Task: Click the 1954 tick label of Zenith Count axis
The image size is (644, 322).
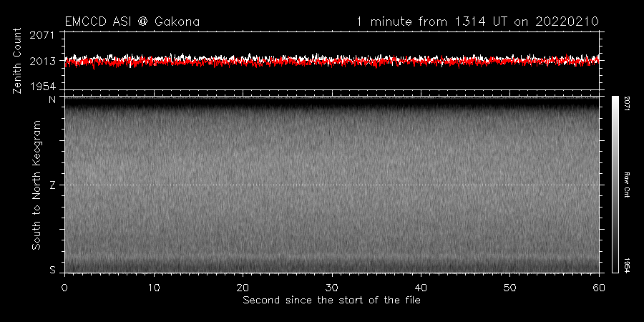Action: click(x=42, y=86)
